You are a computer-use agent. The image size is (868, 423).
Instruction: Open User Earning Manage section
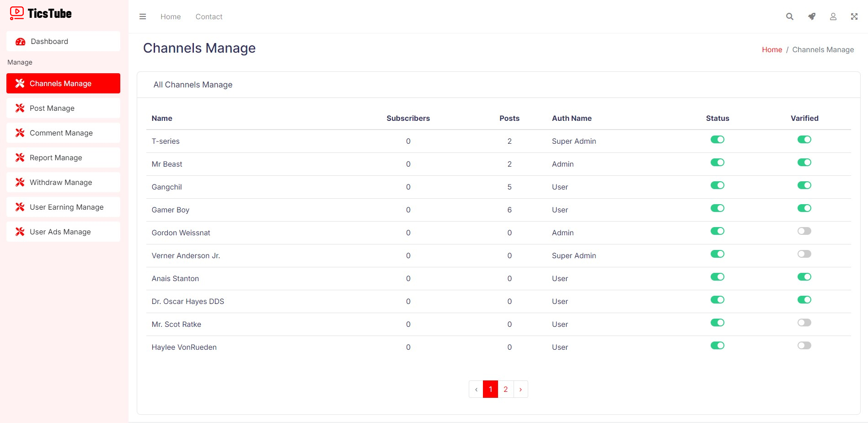(66, 207)
